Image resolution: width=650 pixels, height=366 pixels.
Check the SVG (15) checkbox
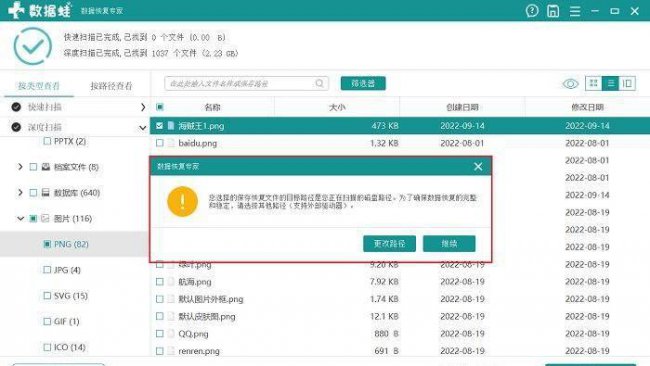(47, 296)
